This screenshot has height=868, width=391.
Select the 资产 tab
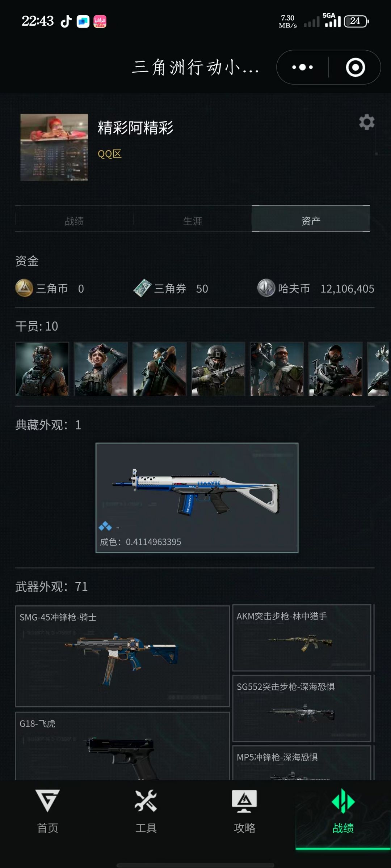click(311, 218)
